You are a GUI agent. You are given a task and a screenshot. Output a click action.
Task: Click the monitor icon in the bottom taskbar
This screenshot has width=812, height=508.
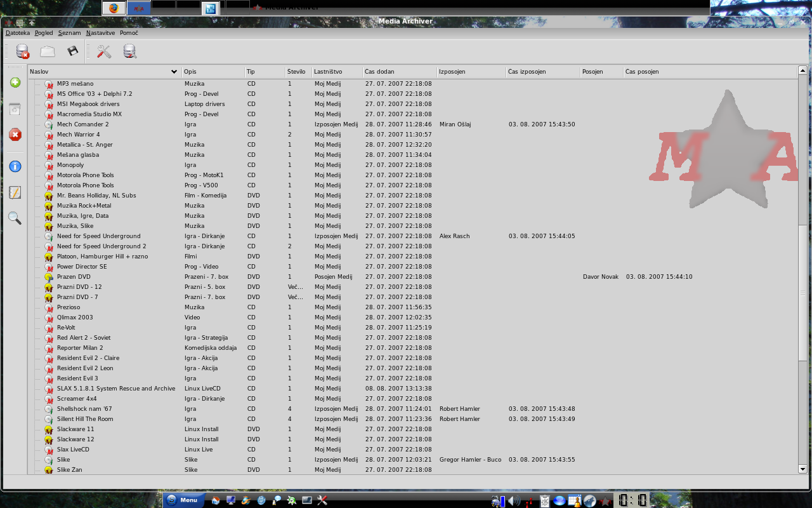click(x=231, y=500)
